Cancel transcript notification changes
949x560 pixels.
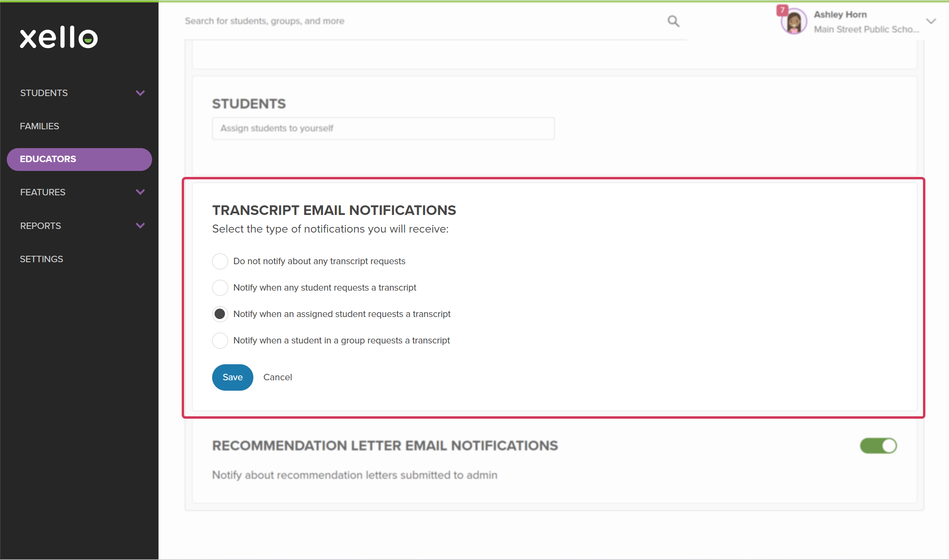coord(277,377)
